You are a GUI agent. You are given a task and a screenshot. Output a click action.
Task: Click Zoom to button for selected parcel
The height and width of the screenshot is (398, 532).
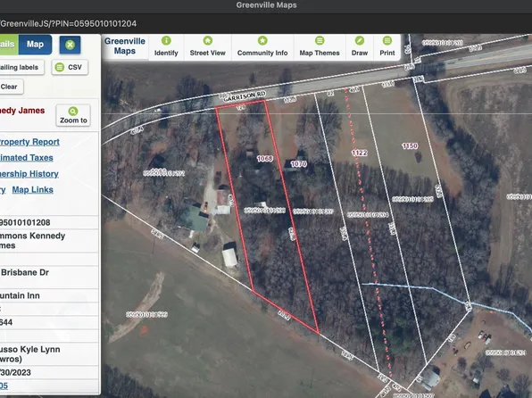(73, 115)
